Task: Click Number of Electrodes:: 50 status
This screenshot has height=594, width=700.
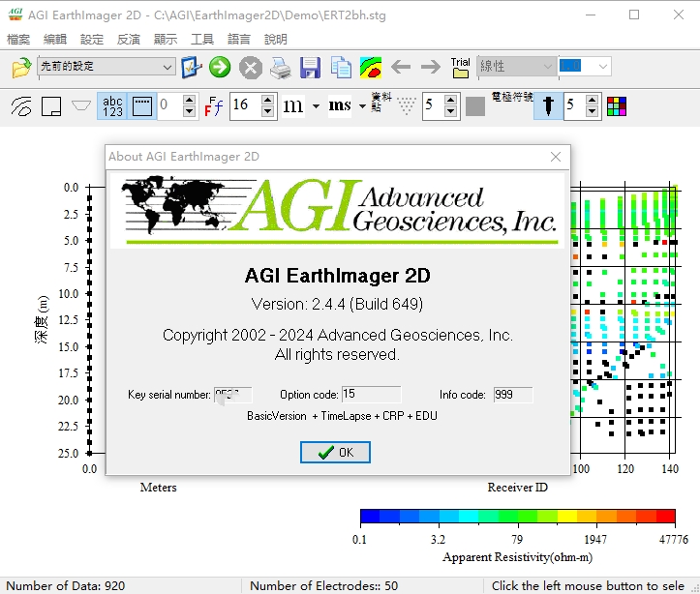Action: (323, 585)
